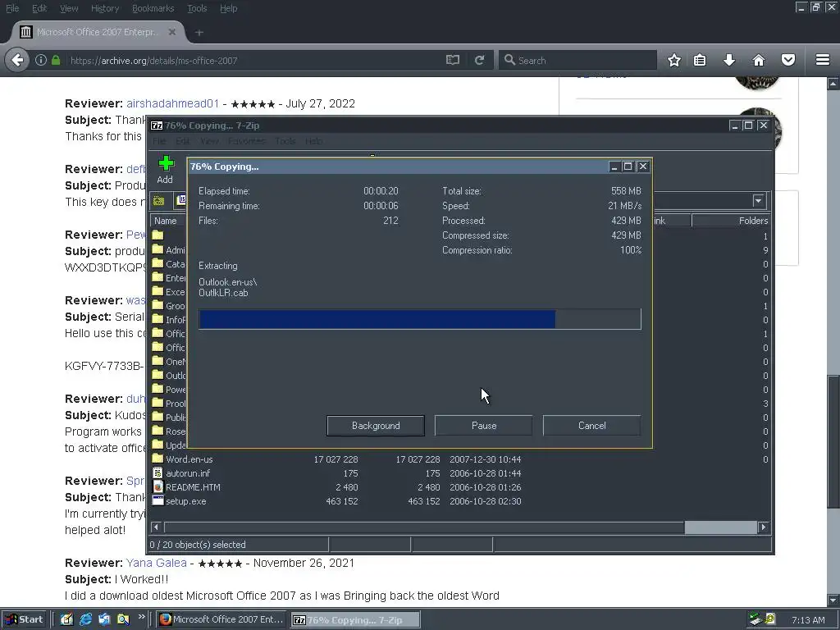Open the File menu in Firefox
The image size is (840, 630).
(12, 8)
